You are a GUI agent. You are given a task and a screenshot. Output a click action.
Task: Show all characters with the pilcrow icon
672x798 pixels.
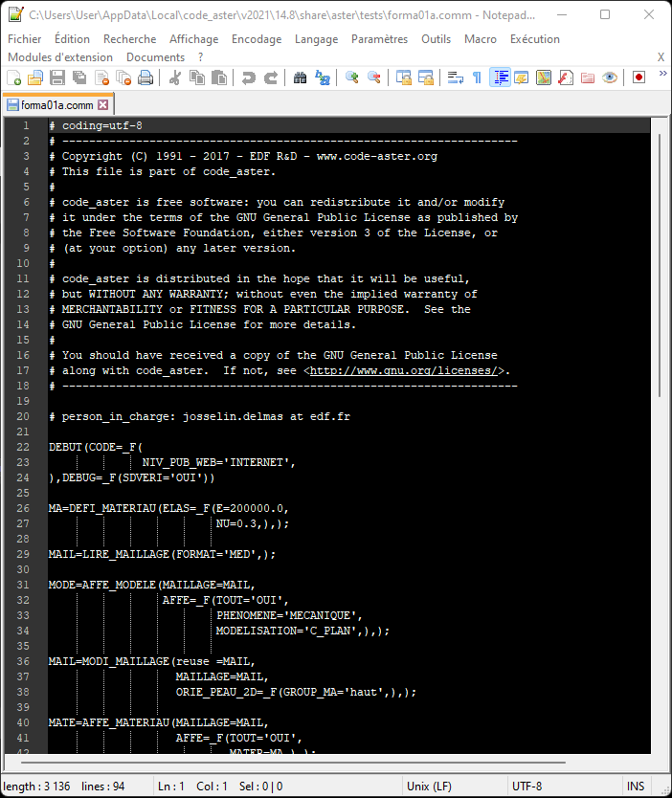477,78
